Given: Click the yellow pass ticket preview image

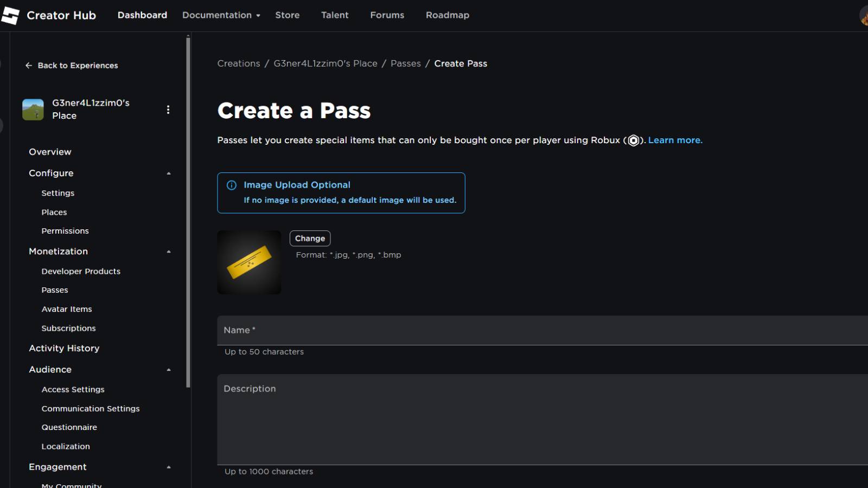Looking at the screenshot, I should click(249, 262).
